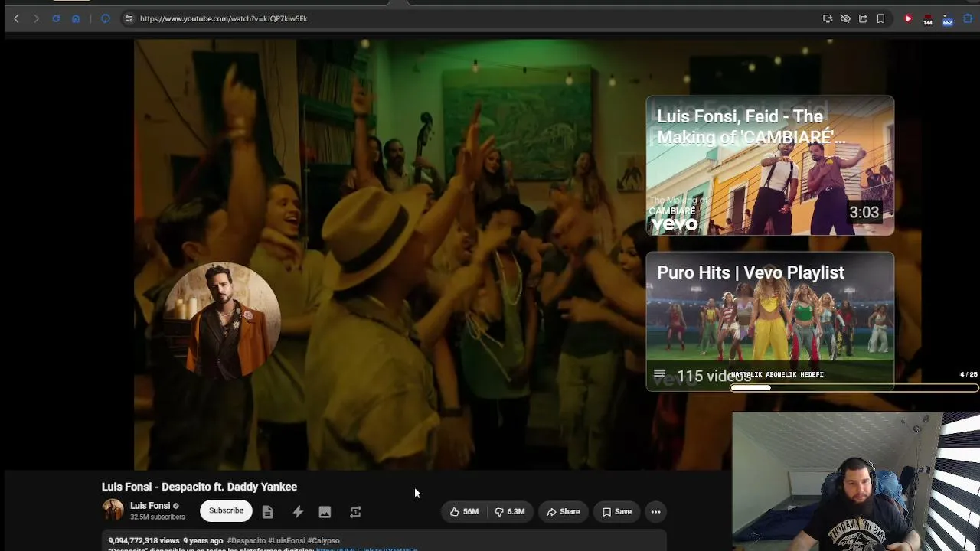Viewport: 980px width, 551px height.
Task: Open site settings icon in address bar
Action: click(129, 18)
